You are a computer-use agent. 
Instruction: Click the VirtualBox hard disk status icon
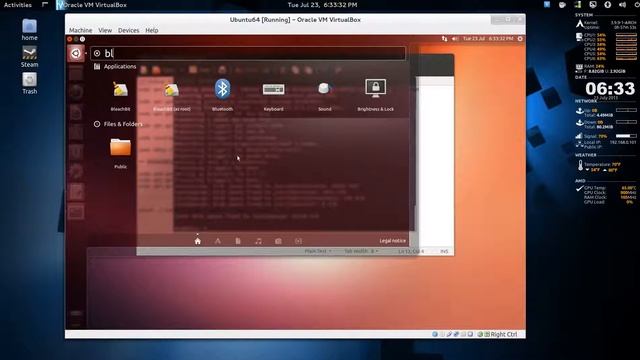point(435,334)
